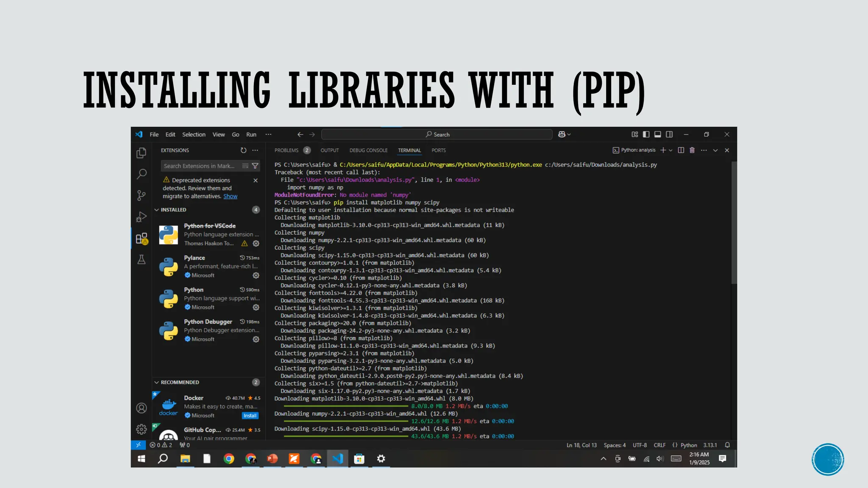Open the Testing flask icon view

[142, 259]
